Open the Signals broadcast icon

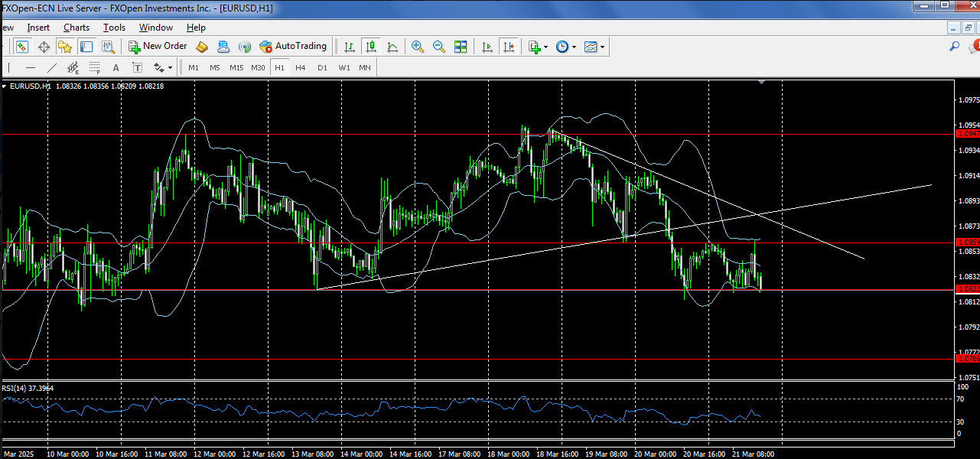245,47
